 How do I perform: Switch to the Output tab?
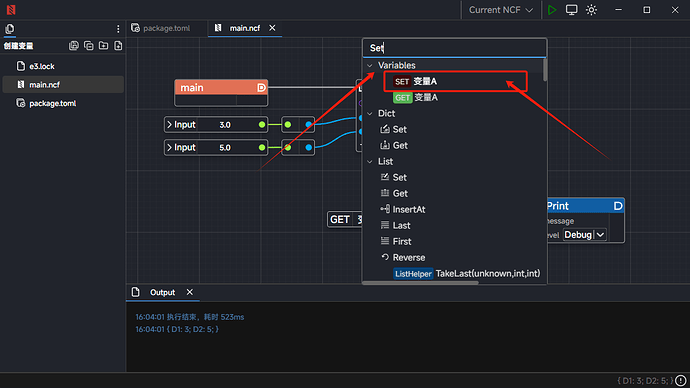(162, 293)
